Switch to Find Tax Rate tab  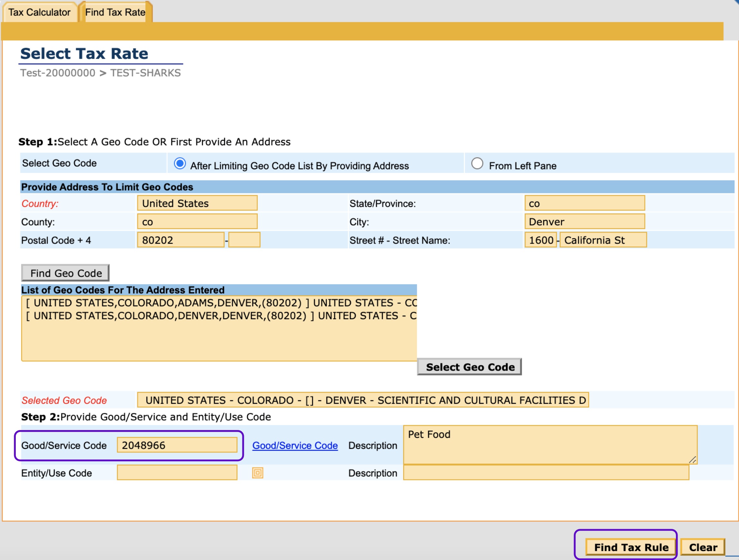point(115,12)
